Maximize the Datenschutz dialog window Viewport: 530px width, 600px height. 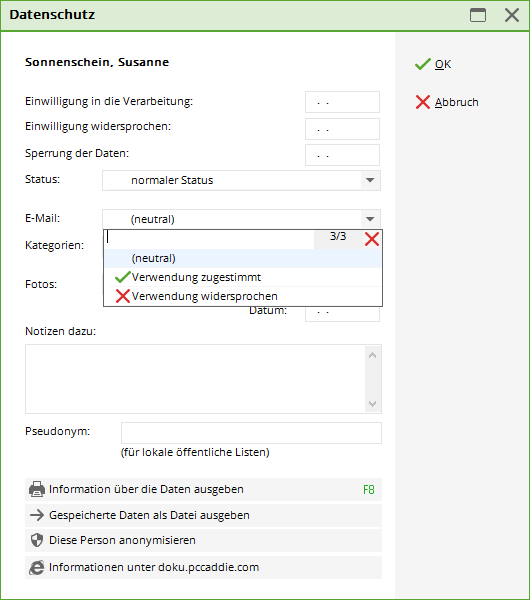pos(478,15)
